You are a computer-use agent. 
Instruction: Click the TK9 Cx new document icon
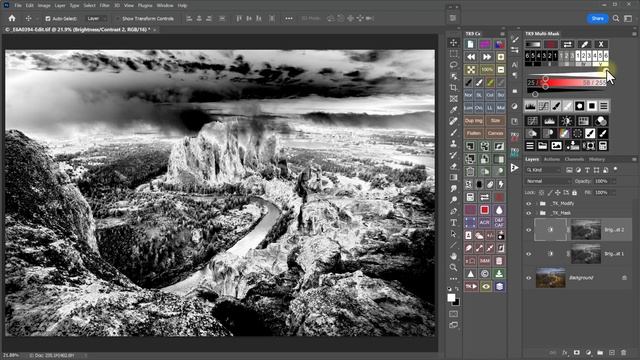click(x=471, y=44)
